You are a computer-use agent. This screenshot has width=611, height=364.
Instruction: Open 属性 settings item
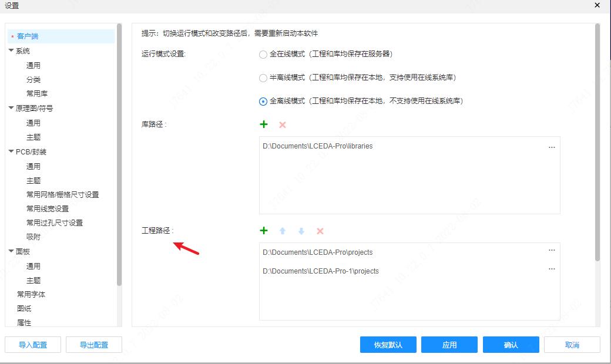point(23,322)
